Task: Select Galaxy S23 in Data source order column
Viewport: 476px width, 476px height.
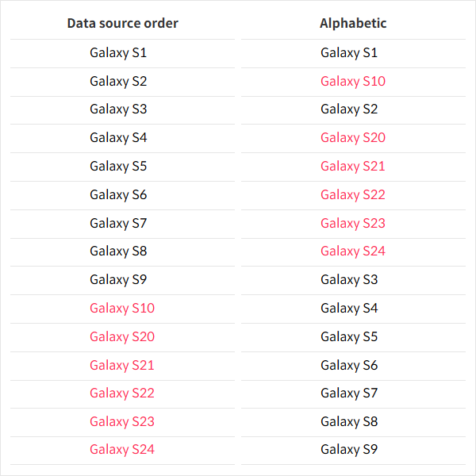Action: pos(122,421)
